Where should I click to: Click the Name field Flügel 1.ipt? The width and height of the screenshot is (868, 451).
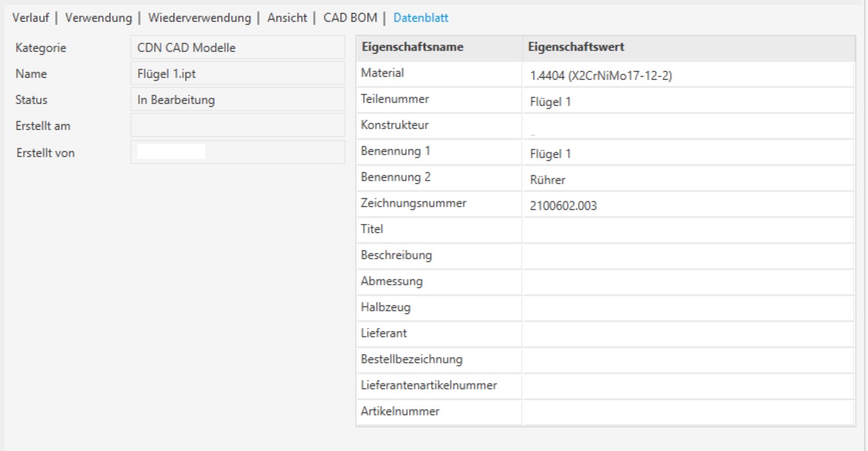[237, 73]
